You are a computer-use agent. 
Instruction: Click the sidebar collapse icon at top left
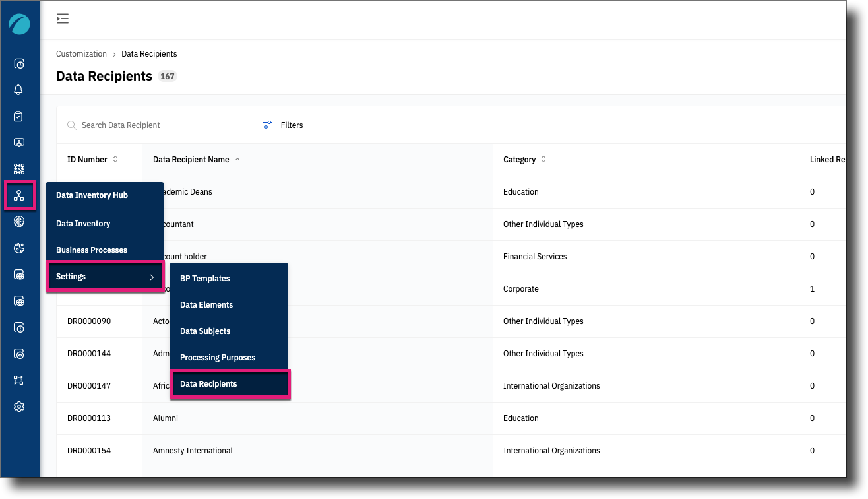click(x=63, y=18)
